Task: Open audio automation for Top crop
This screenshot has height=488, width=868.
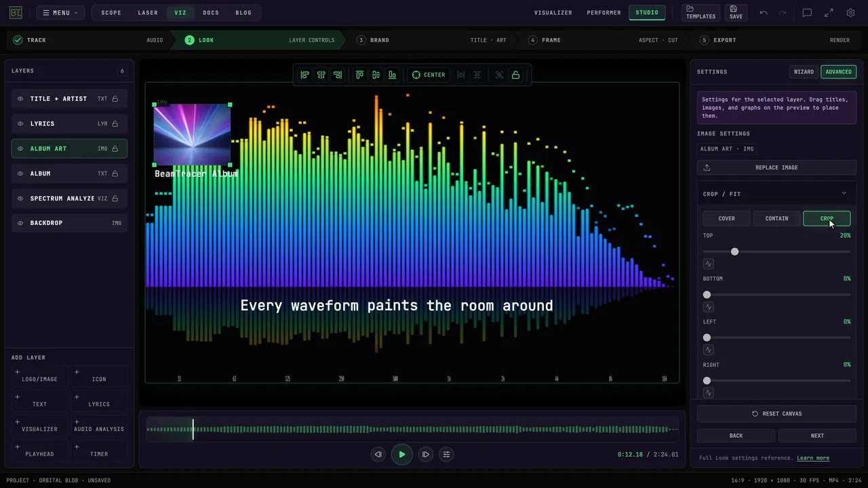Action: click(709, 264)
